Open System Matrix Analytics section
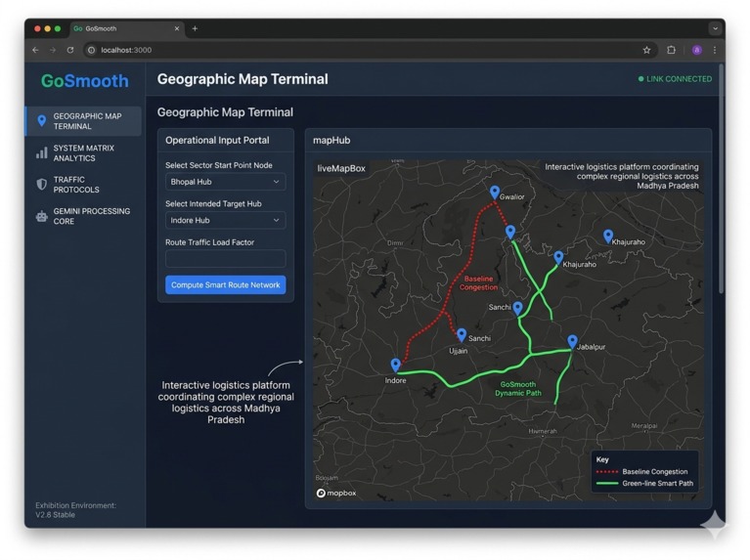 point(84,153)
